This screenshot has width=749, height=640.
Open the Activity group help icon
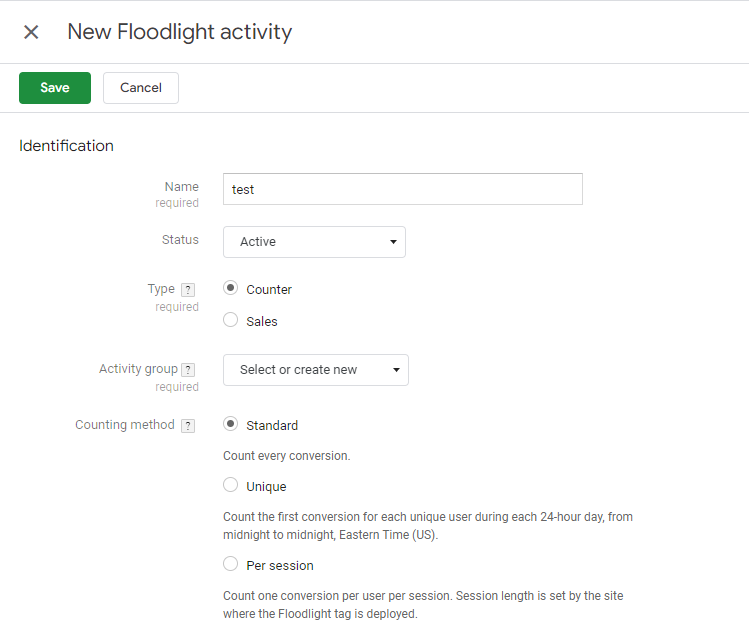(x=188, y=370)
